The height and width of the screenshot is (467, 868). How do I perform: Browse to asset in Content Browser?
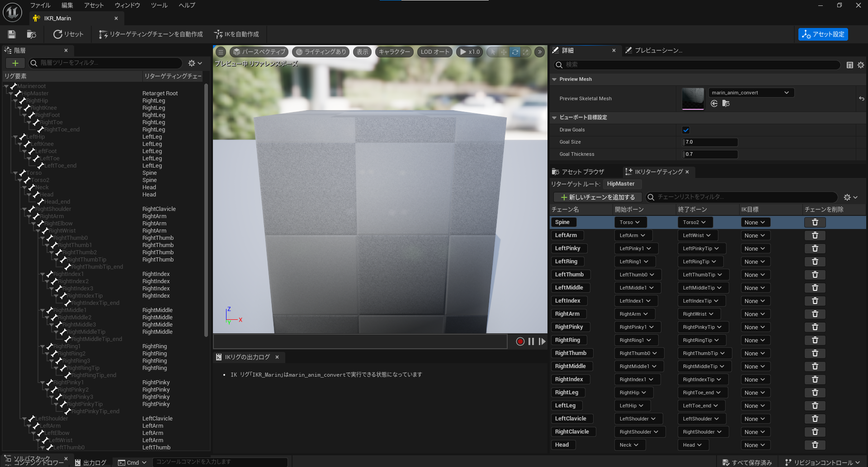pyautogui.click(x=32, y=34)
